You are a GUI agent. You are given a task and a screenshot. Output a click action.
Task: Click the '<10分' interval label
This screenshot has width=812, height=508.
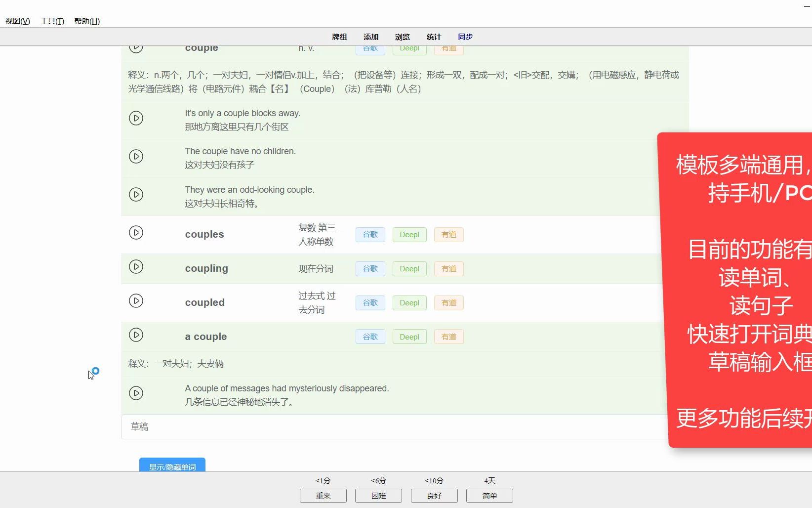pyautogui.click(x=434, y=481)
